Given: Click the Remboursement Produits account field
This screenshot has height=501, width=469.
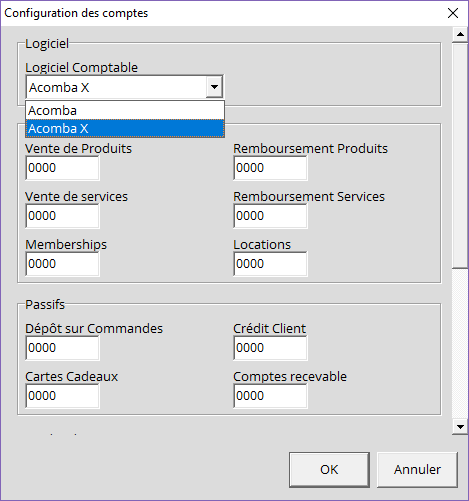Looking at the screenshot, I should [270, 168].
